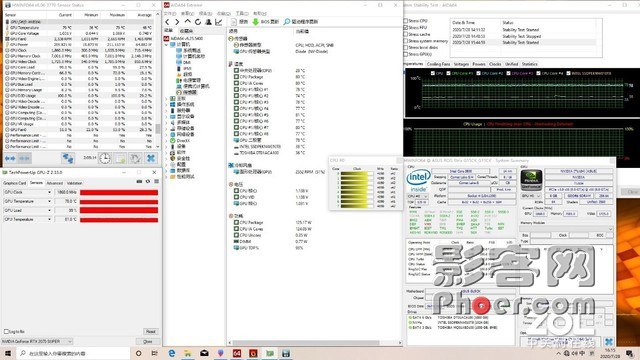Open 工具 menu in AIDA64
Viewport: 640px width, 360px height.
[x=241, y=13]
